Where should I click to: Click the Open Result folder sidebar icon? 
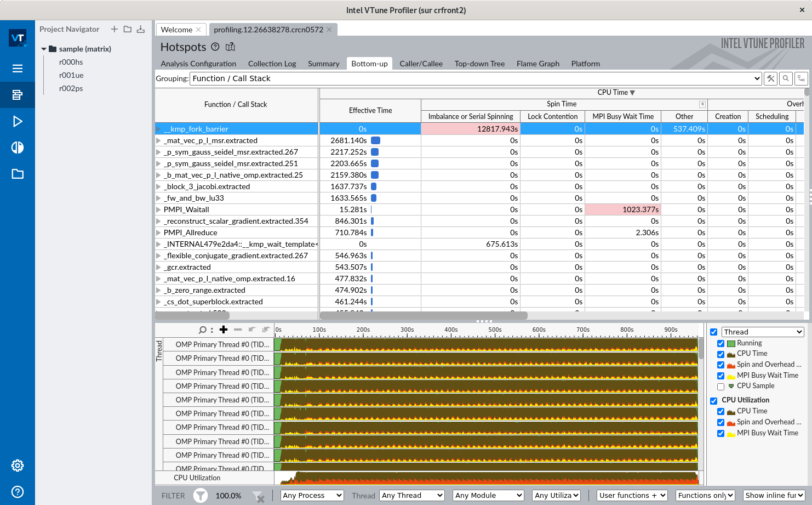18,174
